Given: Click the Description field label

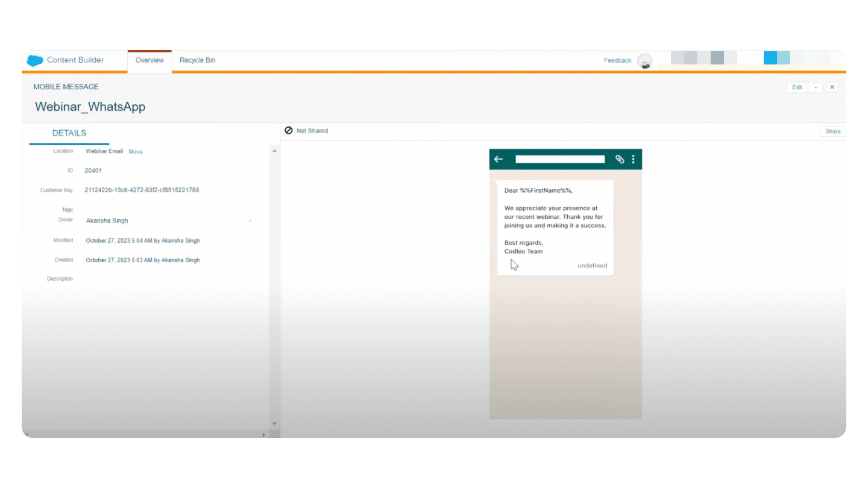Looking at the screenshot, I should [x=60, y=279].
